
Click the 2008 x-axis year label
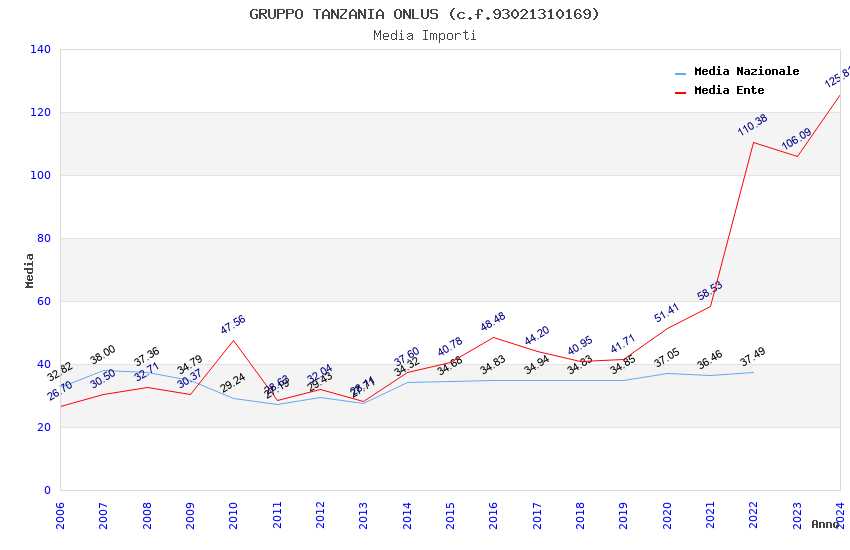[x=147, y=515]
